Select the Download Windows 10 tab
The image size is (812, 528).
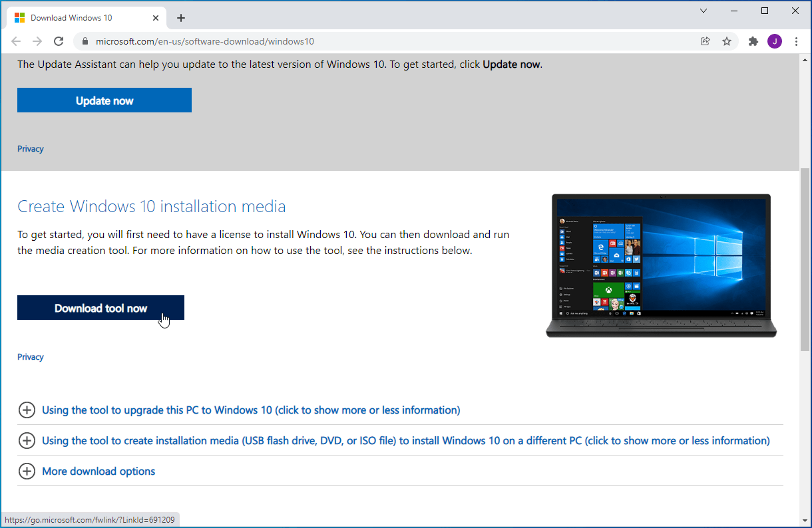coord(73,18)
